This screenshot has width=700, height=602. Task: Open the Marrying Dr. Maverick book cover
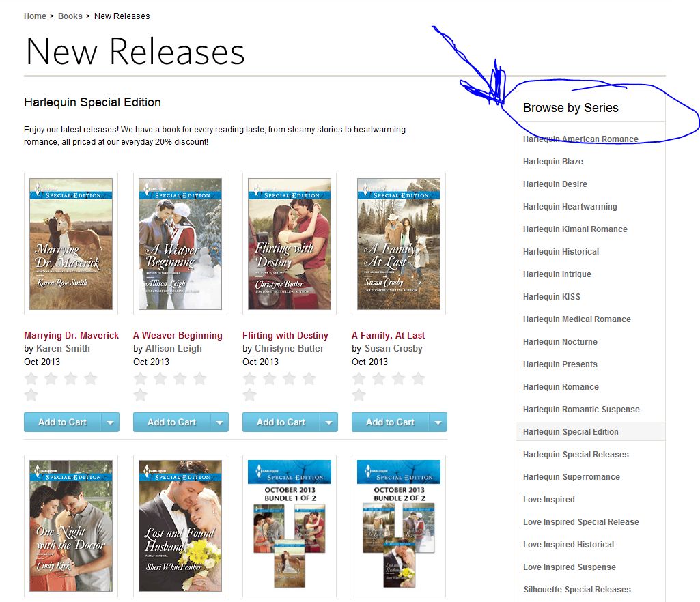[71, 244]
